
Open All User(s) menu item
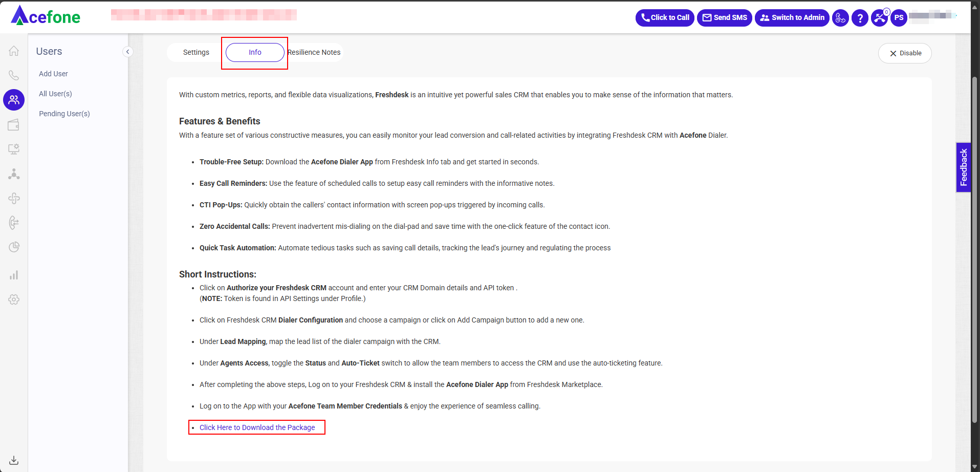coord(55,94)
